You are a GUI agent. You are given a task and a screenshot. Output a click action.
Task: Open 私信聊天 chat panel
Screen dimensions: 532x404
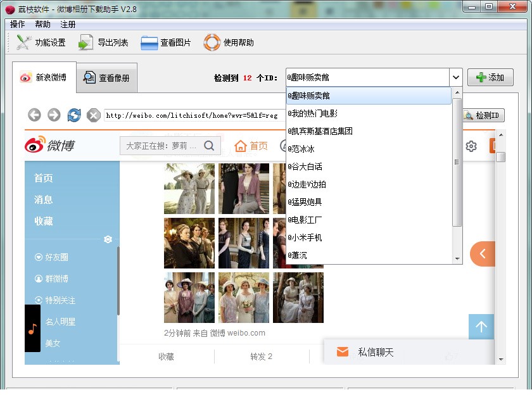click(409, 352)
